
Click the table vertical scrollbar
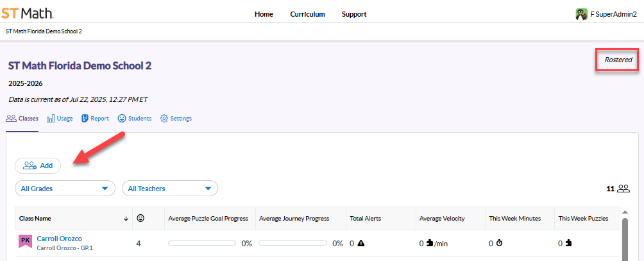[x=625, y=239]
